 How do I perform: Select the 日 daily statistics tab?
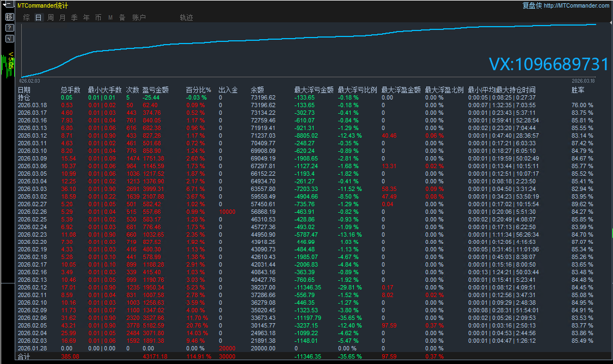click(38, 17)
